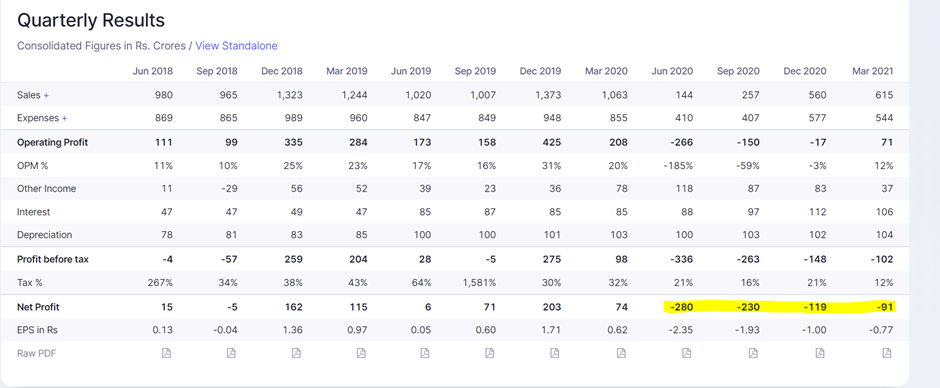940x388 pixels.
Task: Click the EPS in Rs row label
Action: pos(37,330)
